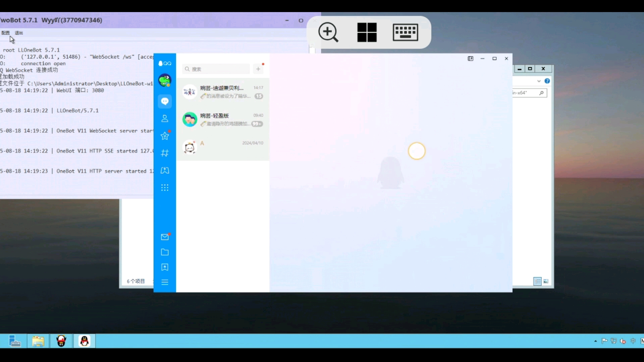The image size is (644, 362).
Task: Click the log line 'WebUI 端口: 3080'
Action: click(x=80, y=90)
